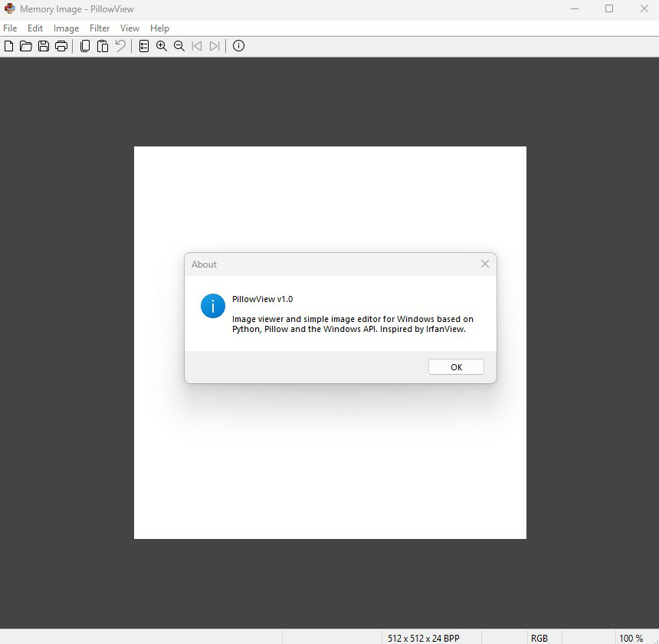Open a file using the folder icon
The width and height of the screenshot is (659, 644).
[26, 46]
